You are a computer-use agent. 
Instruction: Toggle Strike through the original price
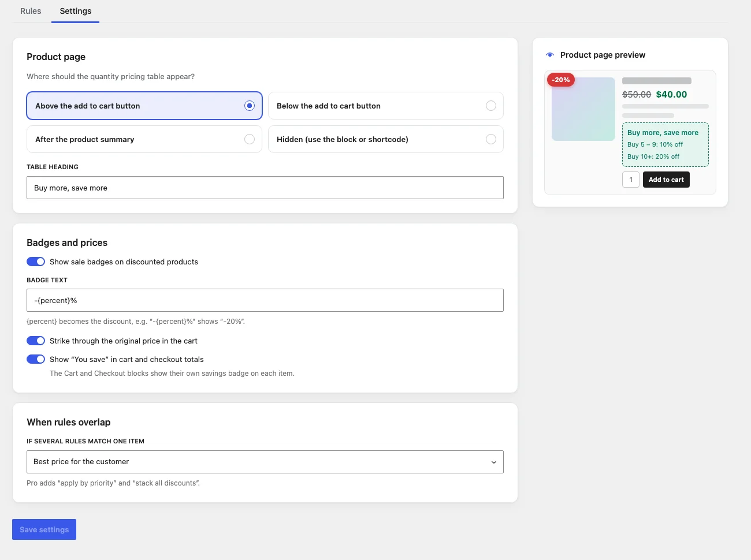click(x=36, y=341)
